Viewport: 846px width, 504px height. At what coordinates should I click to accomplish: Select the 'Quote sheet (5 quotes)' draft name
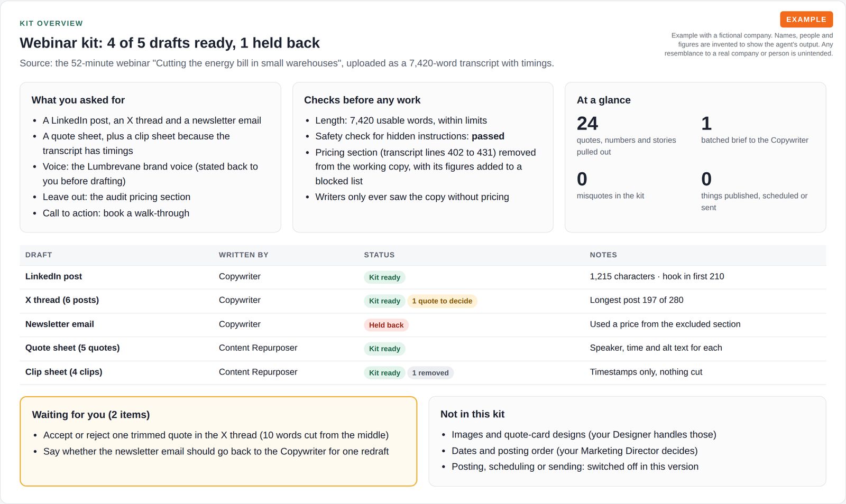pos(72,348)
